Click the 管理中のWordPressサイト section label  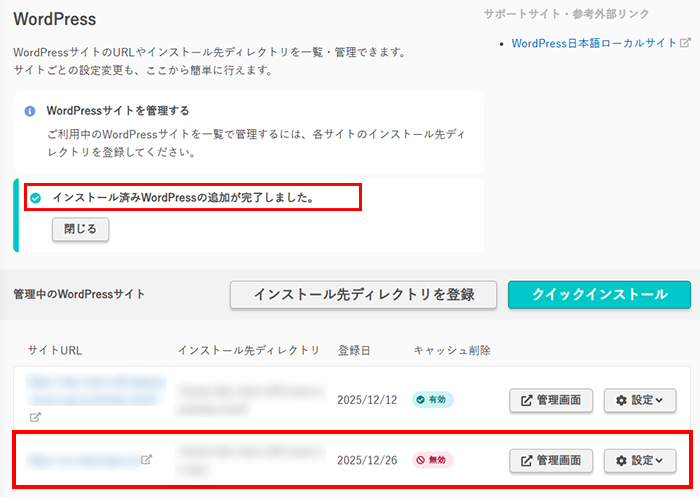79,294
